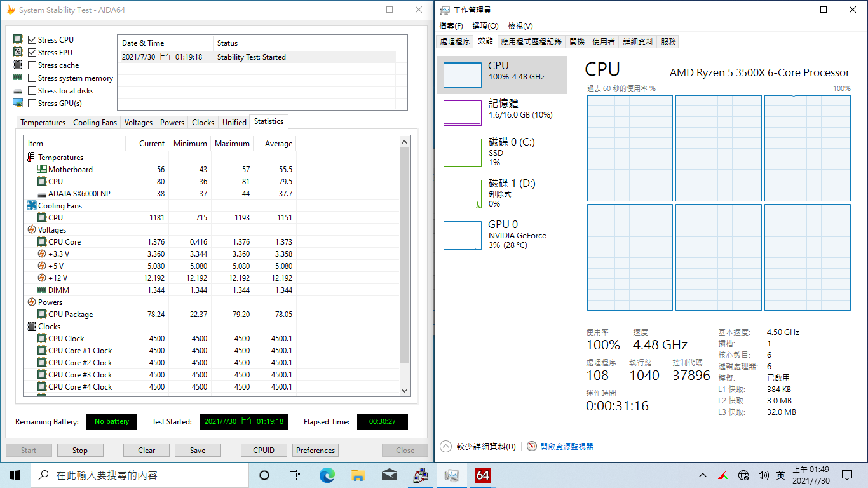
Task: Switch to the Temperatures tab in AIDA64
Action: (x=43, y=123)
